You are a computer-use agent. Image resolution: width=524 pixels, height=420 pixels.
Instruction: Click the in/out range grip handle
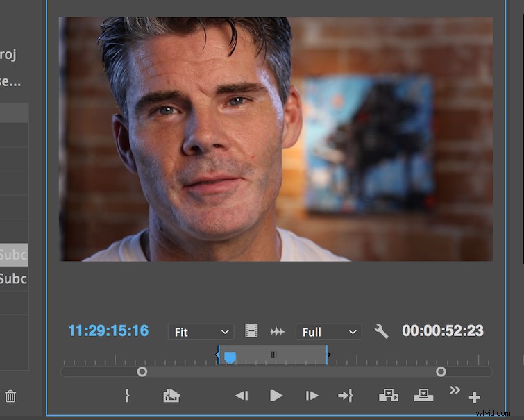click(273, 355)
